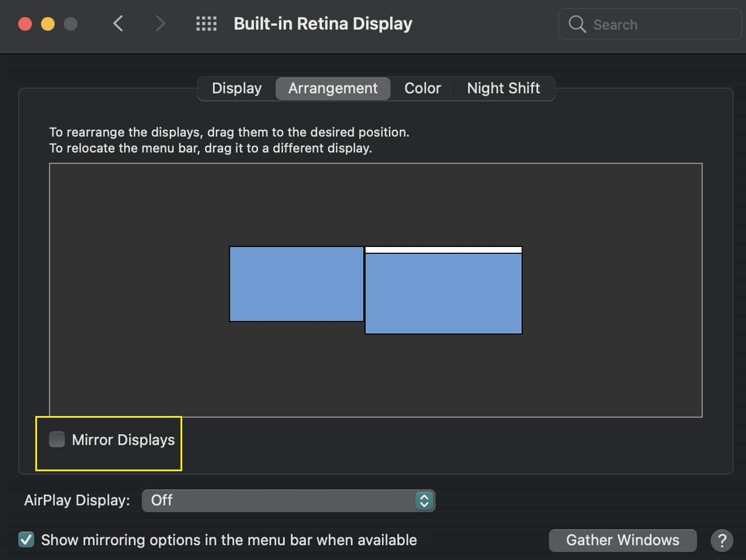Click the forward navigation arrow
The width and height of the screenshot is (746, 560).
(x=160, y=23)
